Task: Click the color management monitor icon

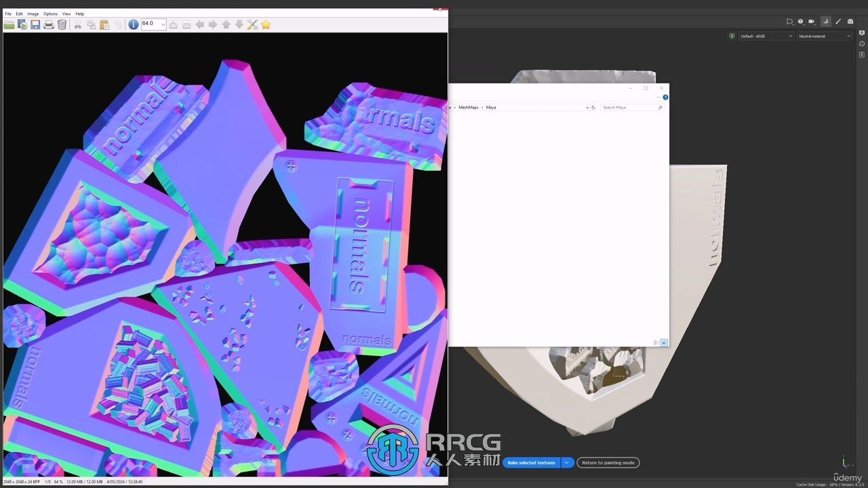Action: coord(732,36)
